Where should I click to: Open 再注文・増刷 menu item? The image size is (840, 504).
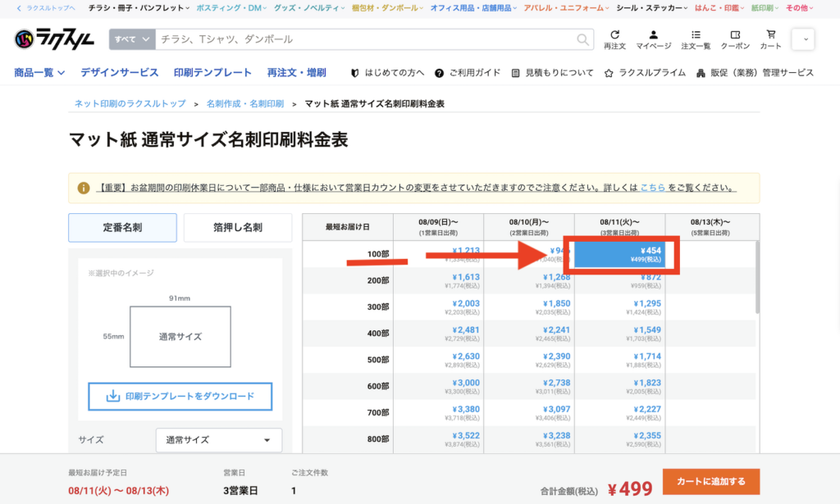297,72
